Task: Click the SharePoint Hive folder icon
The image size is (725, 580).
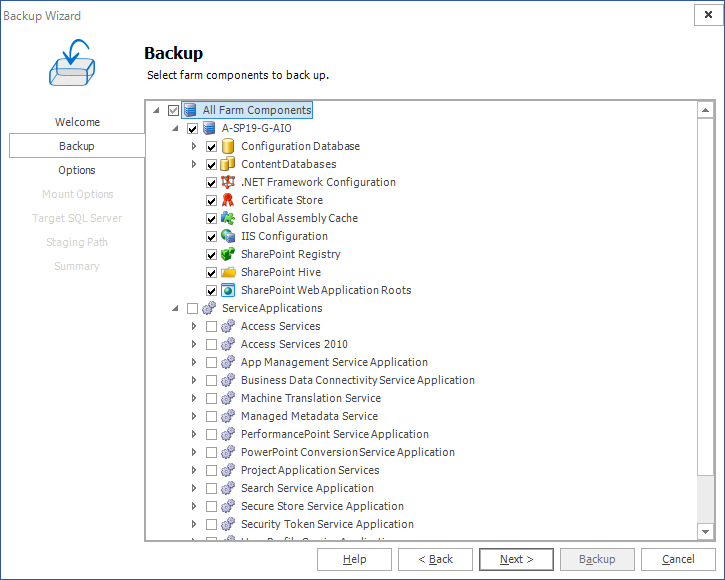Action: coord(228,272)
